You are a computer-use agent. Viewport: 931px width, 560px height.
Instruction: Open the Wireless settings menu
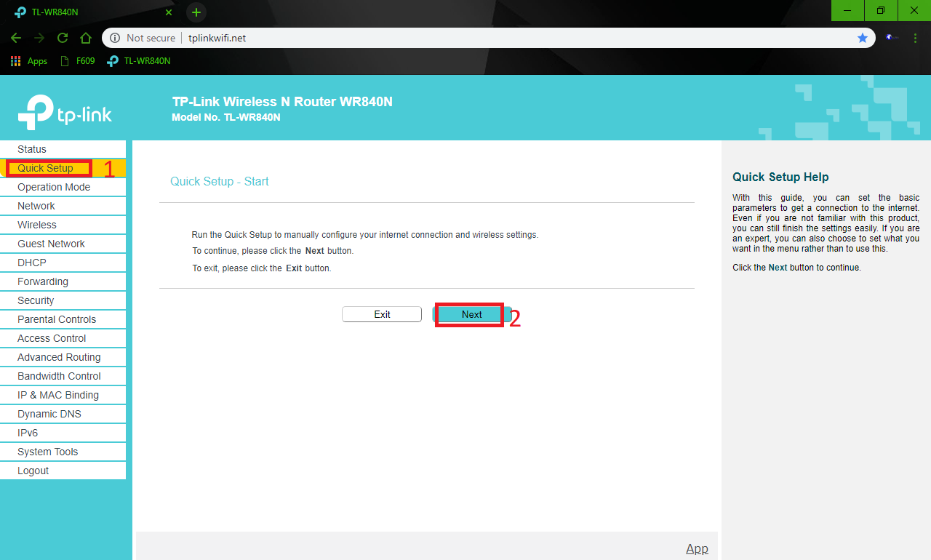click(63, 225)
